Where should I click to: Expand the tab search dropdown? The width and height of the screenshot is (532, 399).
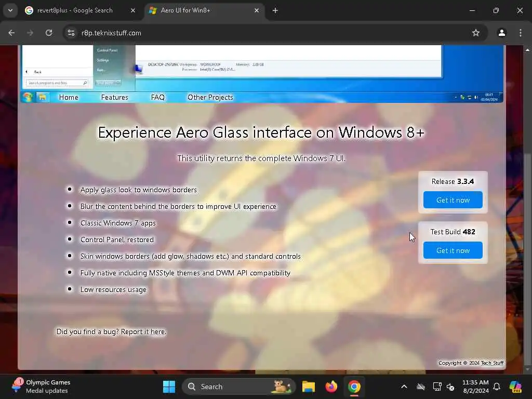pos(10,10)
